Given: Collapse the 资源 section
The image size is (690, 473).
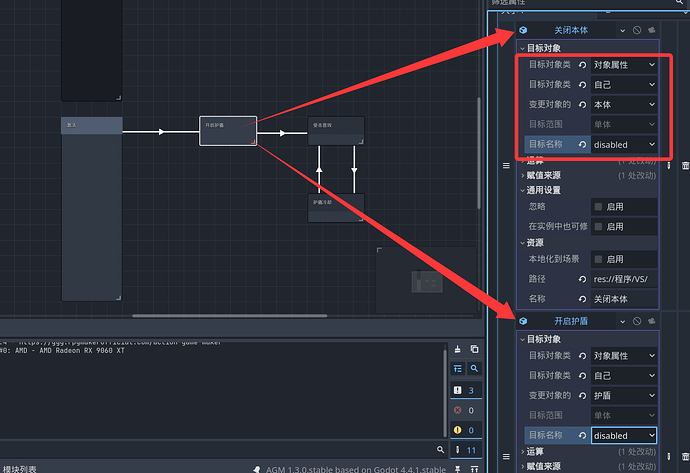Looking at the screenshot, I should click(587, 242).
